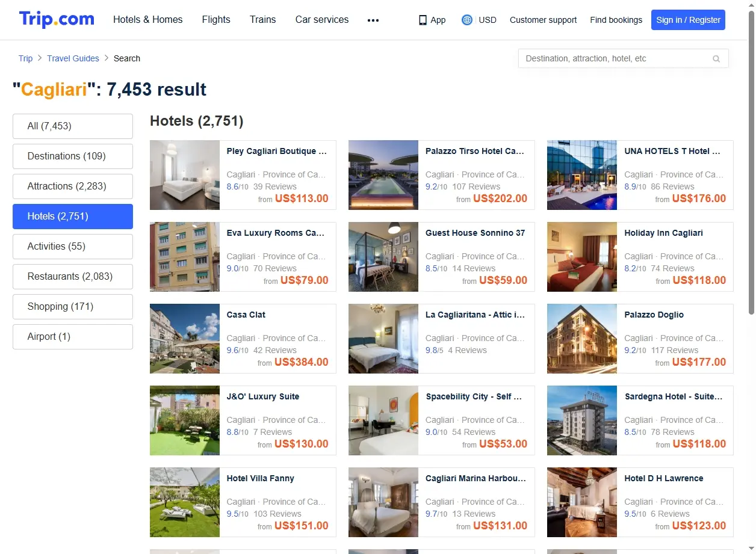Click UNA HOTELS T Hotel title
The height and width of the screenshot is (554, 756).
tap(672, 151)
